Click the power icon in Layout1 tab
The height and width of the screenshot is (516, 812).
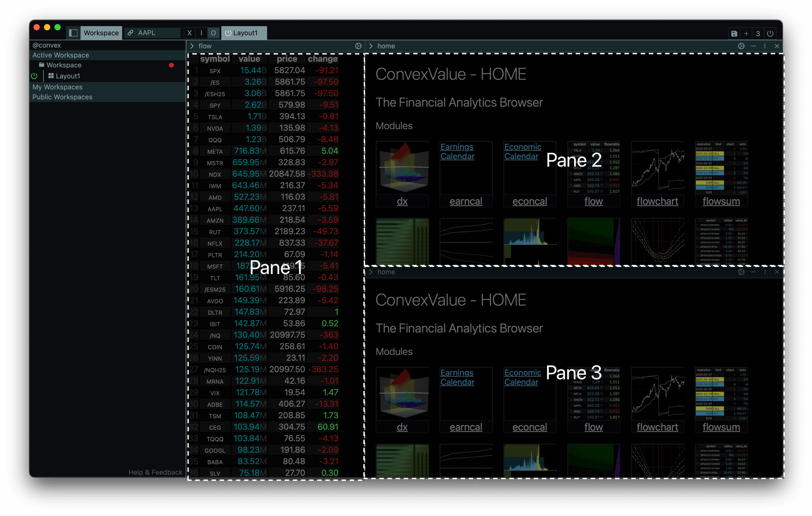[228, 33]
